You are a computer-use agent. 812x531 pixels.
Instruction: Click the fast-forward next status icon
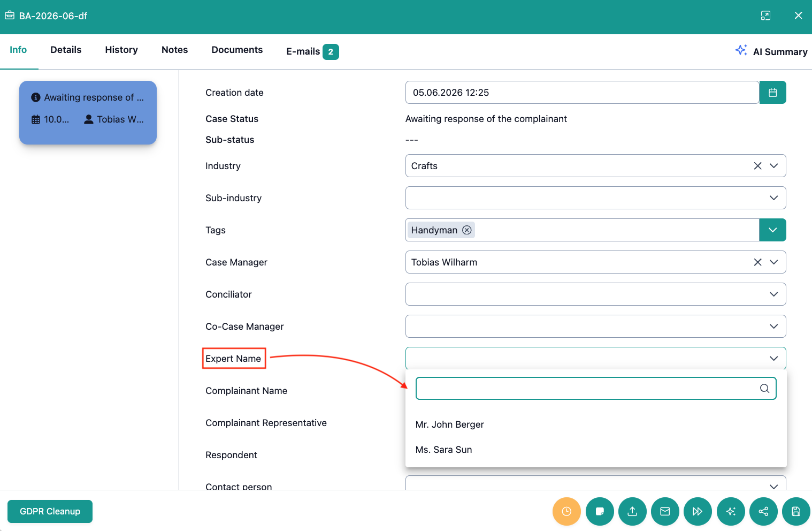click(698, 511)
